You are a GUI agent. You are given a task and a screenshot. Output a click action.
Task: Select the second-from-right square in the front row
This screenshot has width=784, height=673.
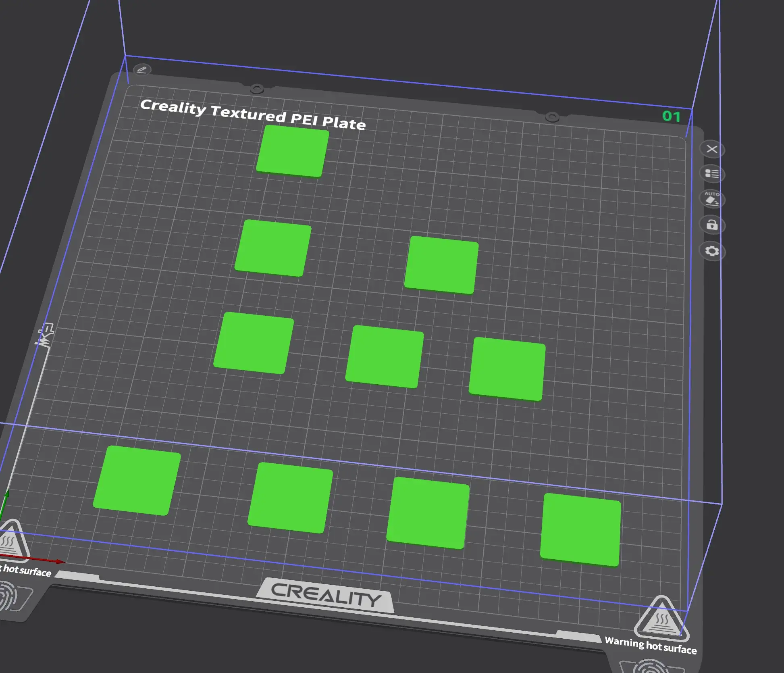428,513
